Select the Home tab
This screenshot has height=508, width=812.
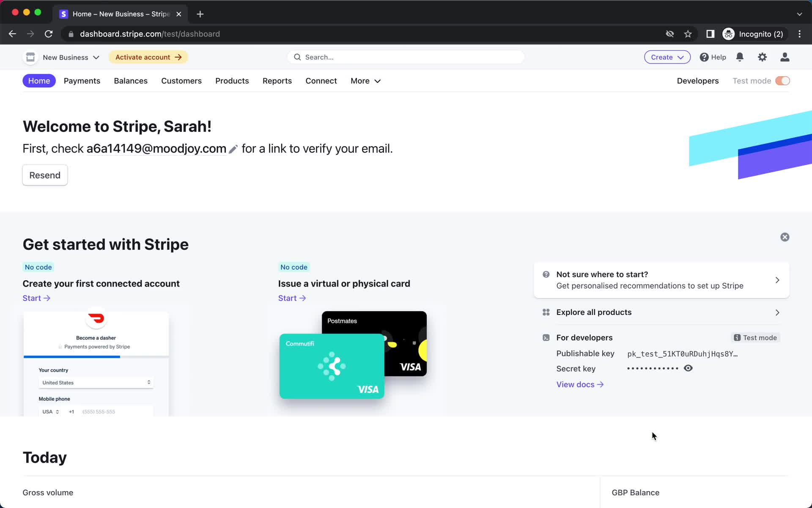tap(39, 81)
